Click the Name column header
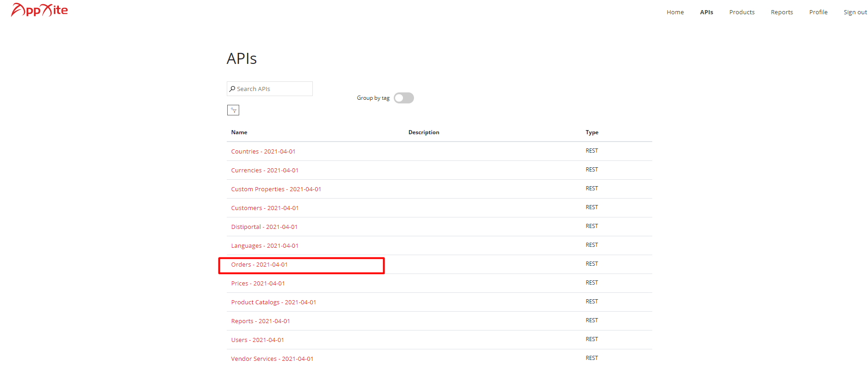 (239, 132)
